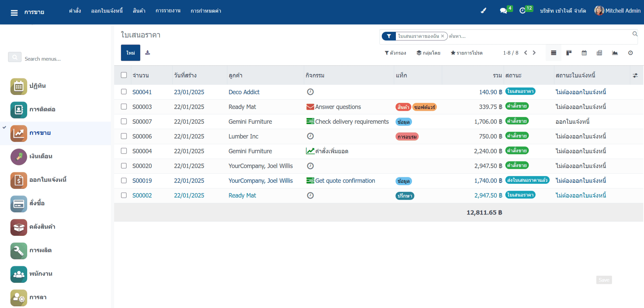Open the Reporting menu
The height and width of the screenshot is (308, 644).
click(168, 11)
